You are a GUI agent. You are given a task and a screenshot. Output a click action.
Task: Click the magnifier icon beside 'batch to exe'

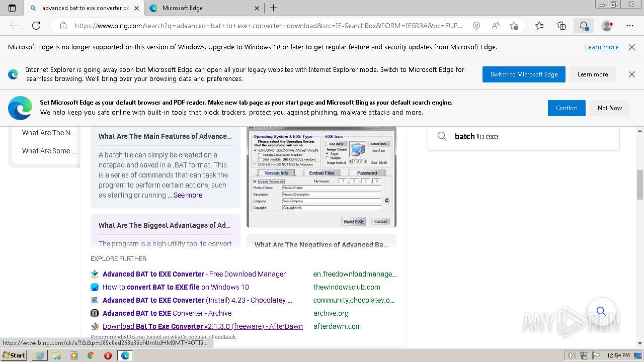coord(442,136)
